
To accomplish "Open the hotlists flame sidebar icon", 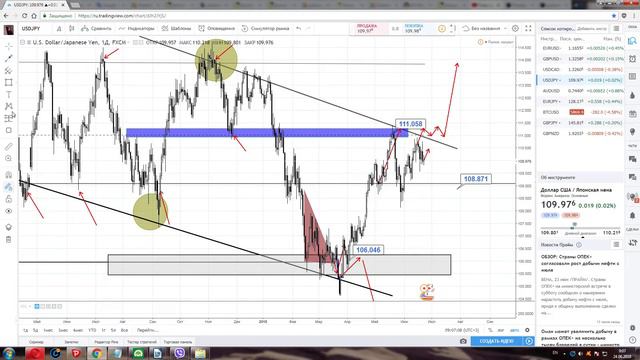I will click(x=632, y=95).
